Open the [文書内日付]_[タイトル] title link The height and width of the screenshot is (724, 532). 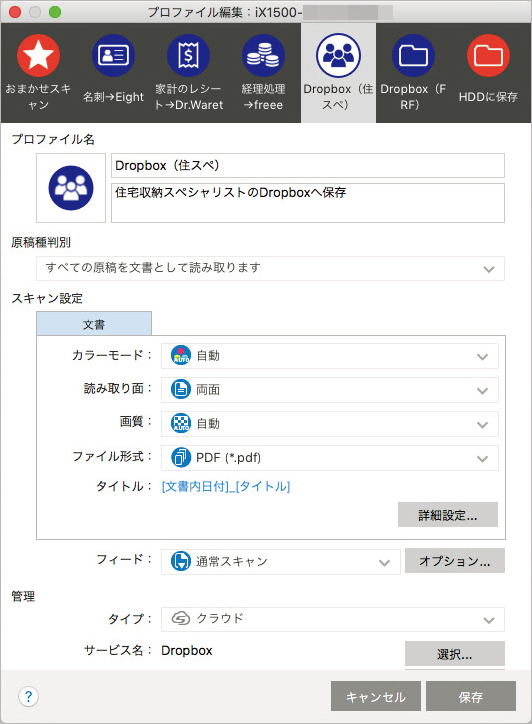(226, 486)
